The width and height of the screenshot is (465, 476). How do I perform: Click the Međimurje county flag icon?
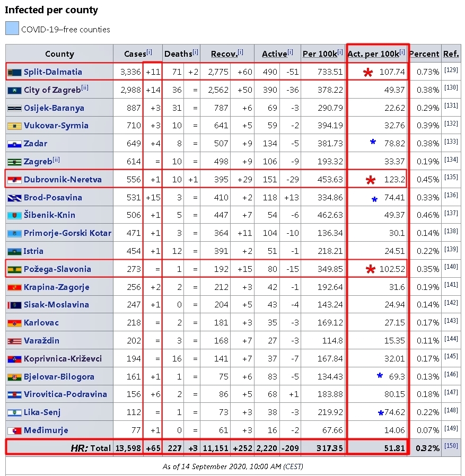click(x=14, y=431)
